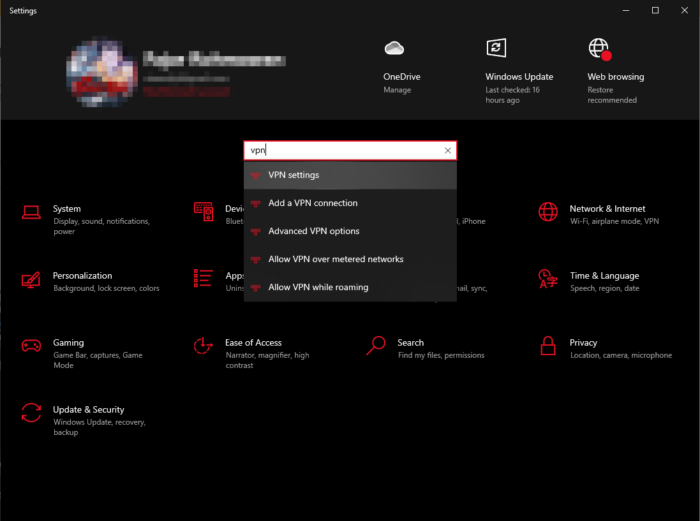Select Advanced VPN options suggestion
This screenshot has height=521, width=700.
[350, 231]
